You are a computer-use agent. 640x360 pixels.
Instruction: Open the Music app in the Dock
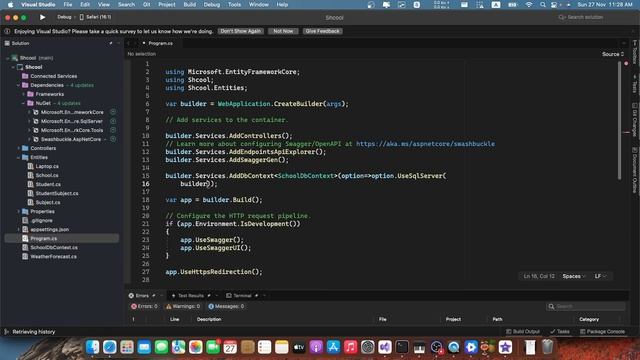point(350,347)
